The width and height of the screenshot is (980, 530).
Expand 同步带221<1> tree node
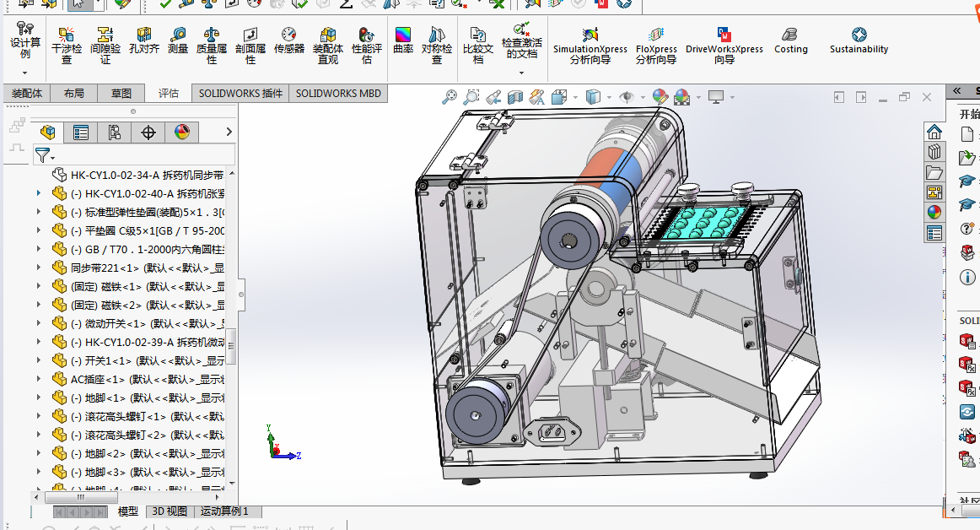click(39, 268)
